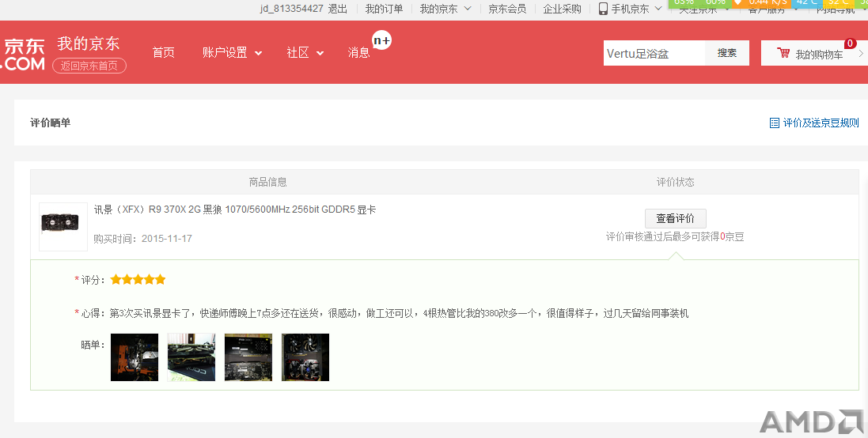
Task: Open the second review photo
Action: [x=191, y=357]
